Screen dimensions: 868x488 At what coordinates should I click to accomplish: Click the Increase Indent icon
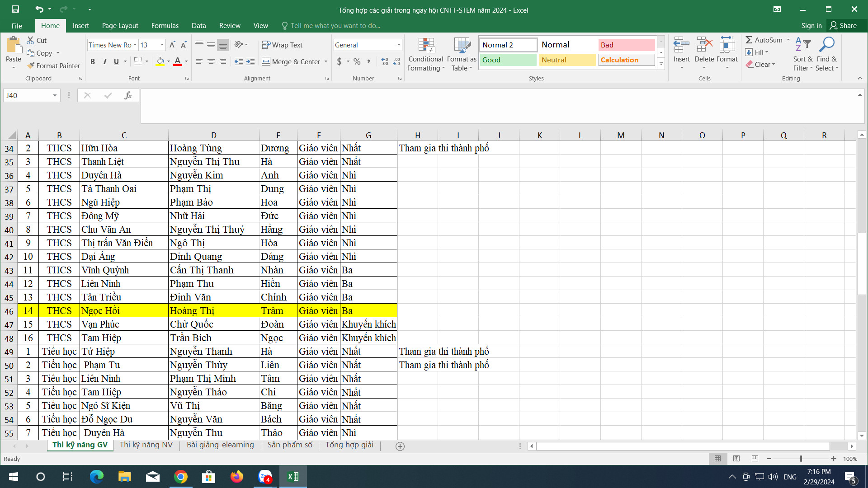(250, 61)
